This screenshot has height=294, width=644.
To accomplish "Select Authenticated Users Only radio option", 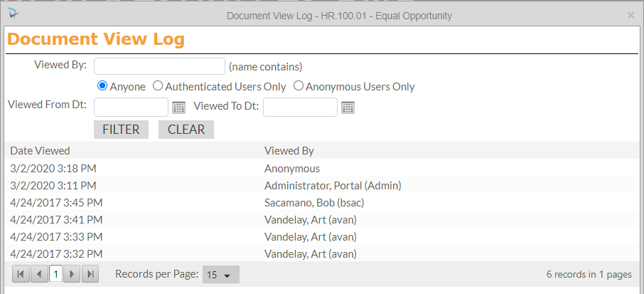I will (x=158, y=87).
